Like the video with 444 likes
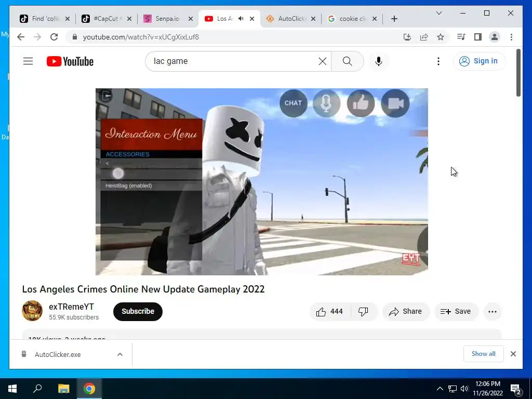Screen dimensions: 532x399 click(330, 312)
